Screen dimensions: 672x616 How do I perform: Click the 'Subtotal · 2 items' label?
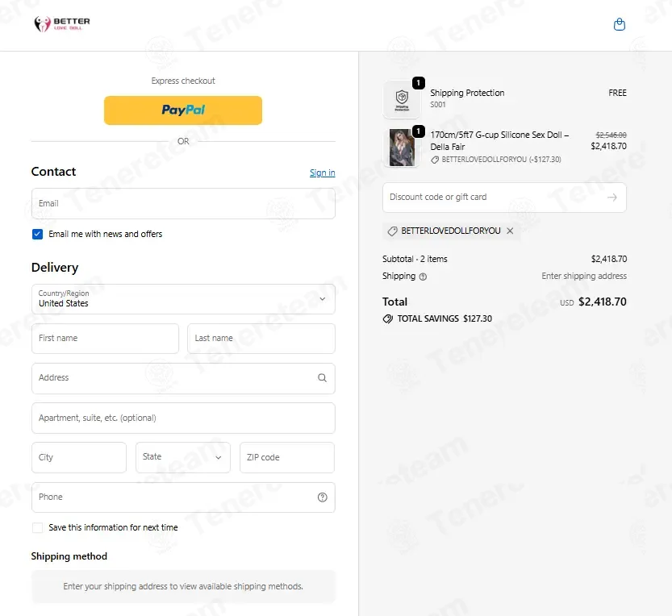(x=415, y=259)
